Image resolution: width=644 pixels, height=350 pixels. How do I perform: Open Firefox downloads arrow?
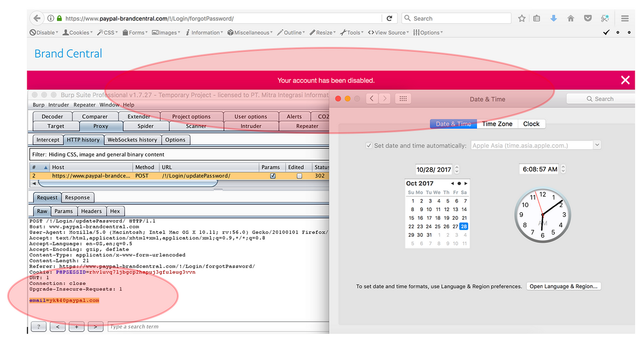(553, 18)
